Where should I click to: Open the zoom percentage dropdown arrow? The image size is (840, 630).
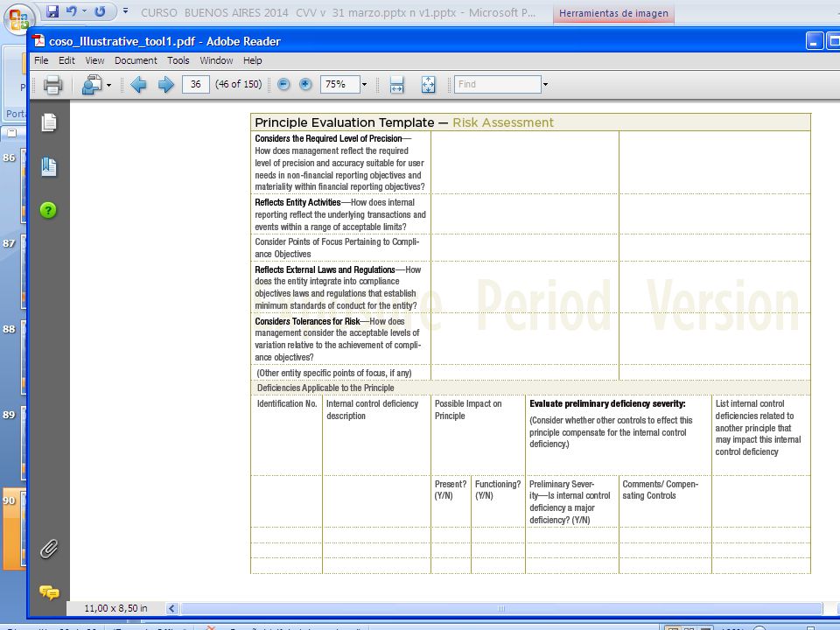coord(364,85)
